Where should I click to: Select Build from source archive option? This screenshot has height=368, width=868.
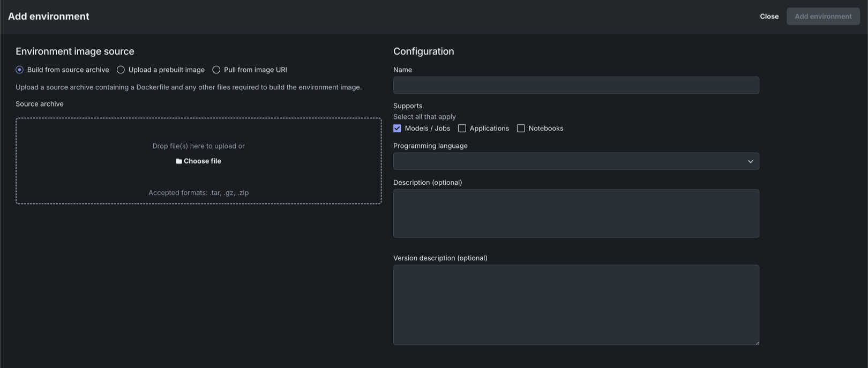pyautogui.click(x=20, y=70)
